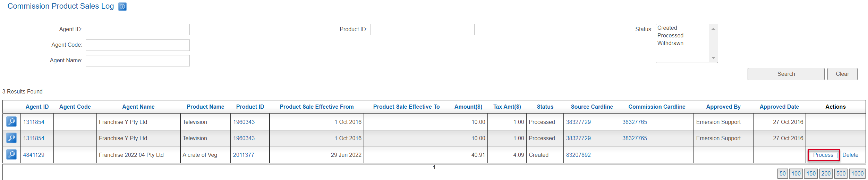Focus the Product ID input field
This screenshot has height=180, width=868.
pyautogui.click(x=422, y=30)
